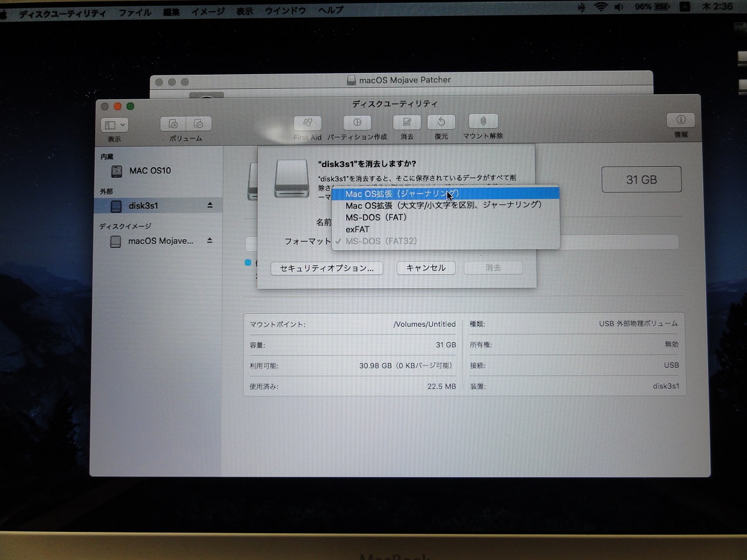Click the add volume toolbar icon
The image size is (747, 560).
click(x=173, y=124)
